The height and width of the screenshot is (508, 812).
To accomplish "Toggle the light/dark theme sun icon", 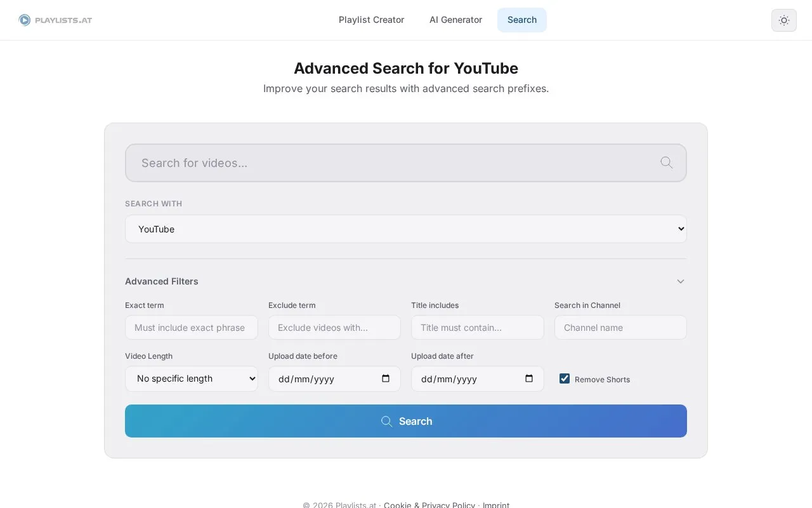I will pos(784,20).
